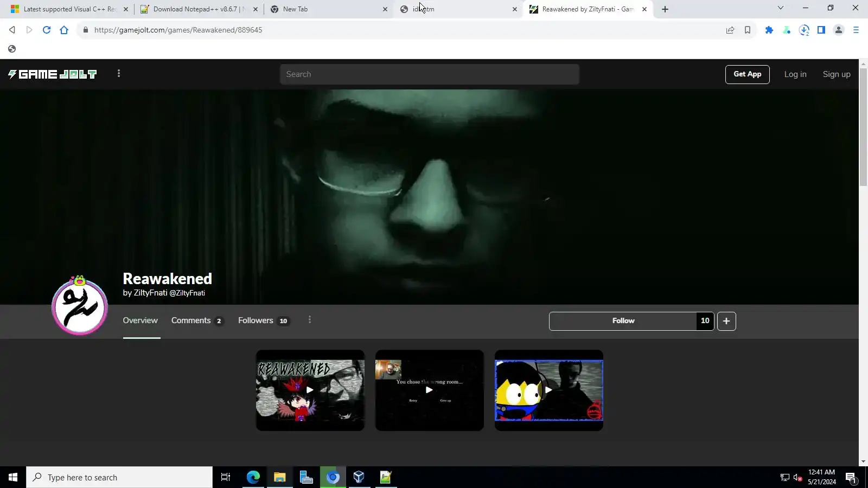The image size is (868, 488).
Task: Reload the current page
Action: pyautogui.click(x=47, y=30)
